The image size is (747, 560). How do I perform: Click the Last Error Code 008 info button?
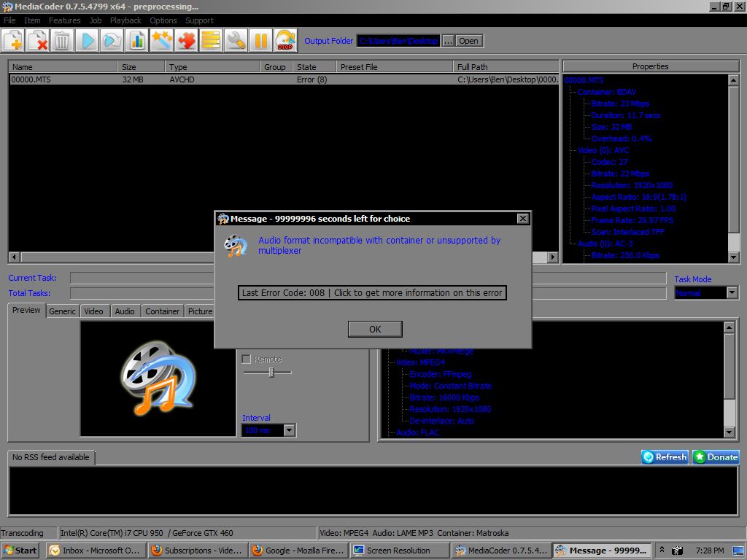pos(372,293)
